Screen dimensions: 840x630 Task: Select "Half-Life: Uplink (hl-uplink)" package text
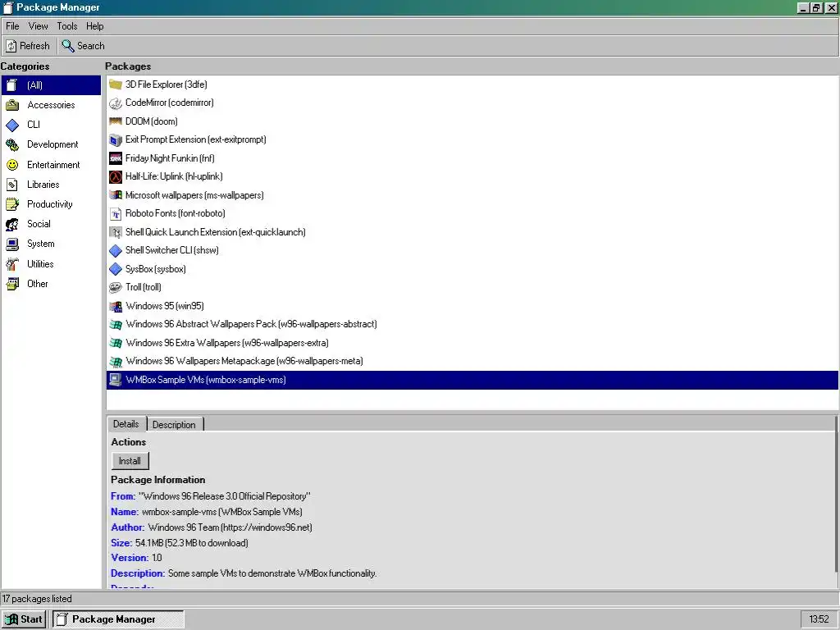coord(174,177)
